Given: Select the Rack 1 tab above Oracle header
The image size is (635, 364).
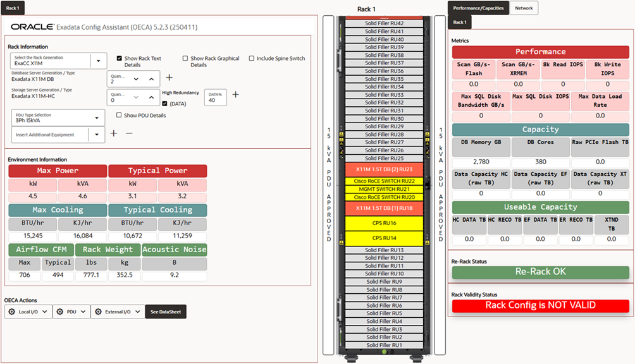Looking at the screenshot, I should (x=13, y=8).
